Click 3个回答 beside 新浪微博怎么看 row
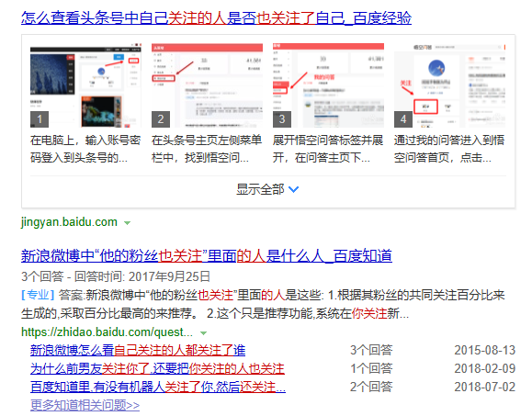Viewport: 532px width, 416px height. [x=371, y=350]
